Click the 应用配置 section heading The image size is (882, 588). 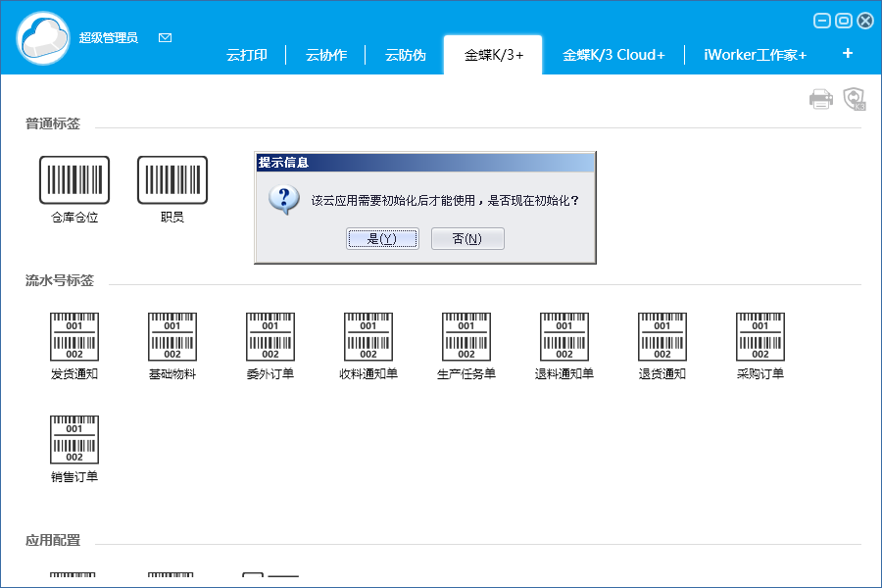53,540
